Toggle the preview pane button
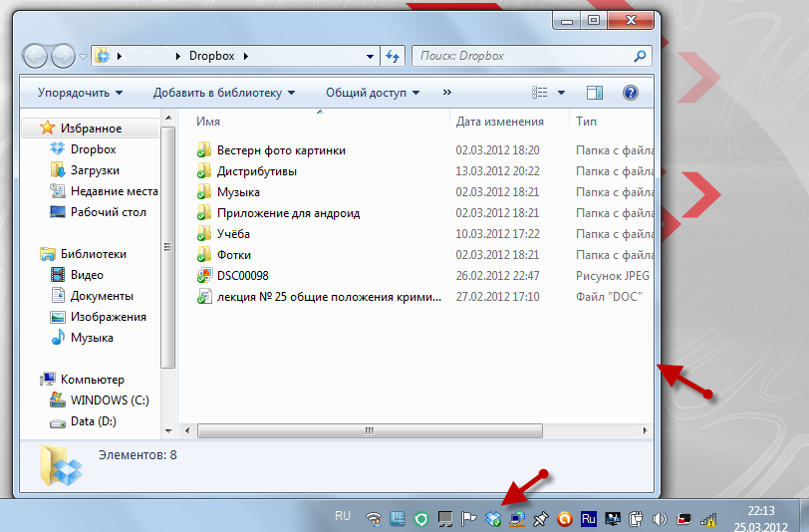 coord(595,93)
